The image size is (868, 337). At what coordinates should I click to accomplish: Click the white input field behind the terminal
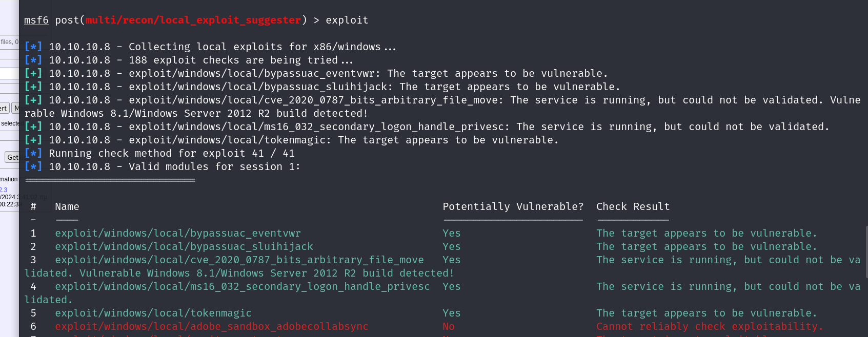point(9,74)
